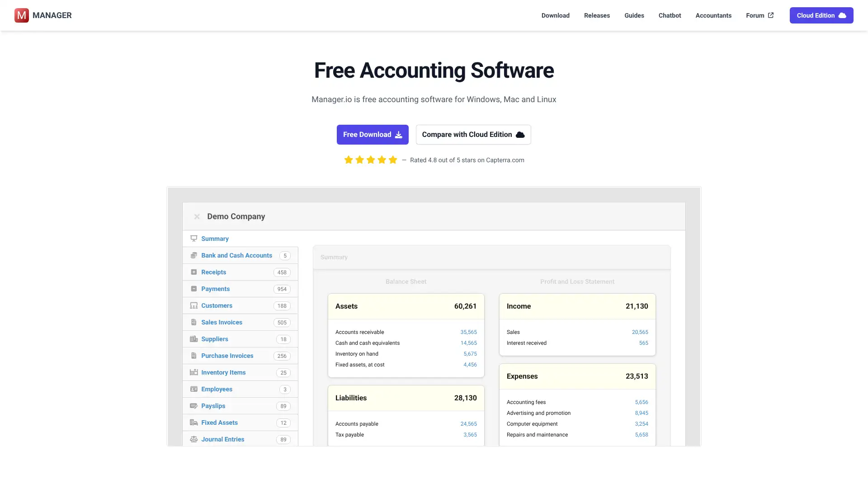Open the Receipts link
Screen dimensions: 868x488
[x=213, y=272]
